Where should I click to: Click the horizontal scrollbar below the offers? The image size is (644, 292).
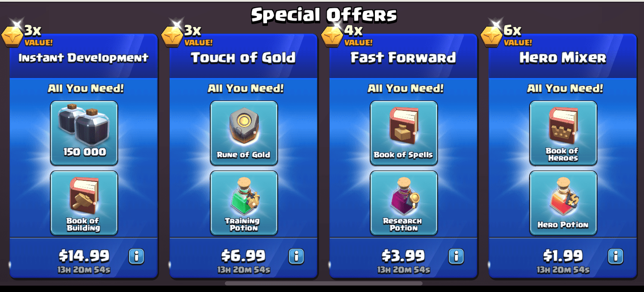point(323,283)
